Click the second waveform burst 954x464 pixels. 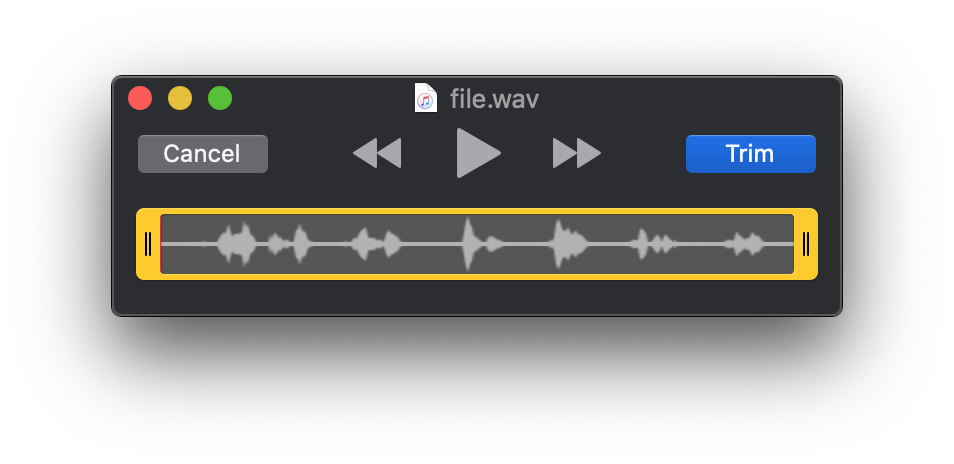click(297, 244)
